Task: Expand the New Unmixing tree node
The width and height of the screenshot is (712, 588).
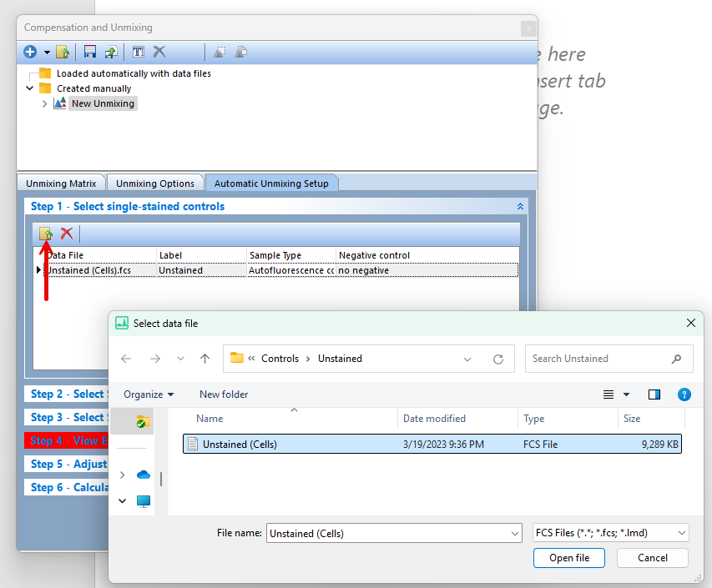Action: pyautogui.click(x=45, y=104)
